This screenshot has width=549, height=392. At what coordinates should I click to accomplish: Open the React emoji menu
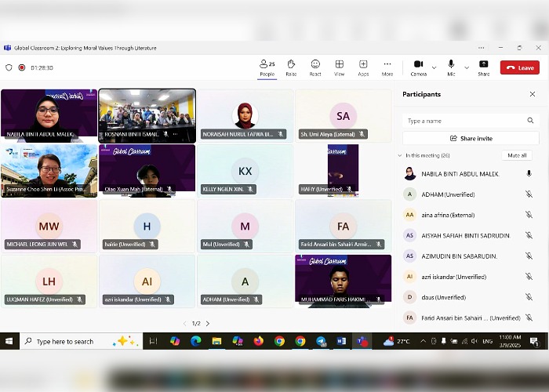coord(315,67)
